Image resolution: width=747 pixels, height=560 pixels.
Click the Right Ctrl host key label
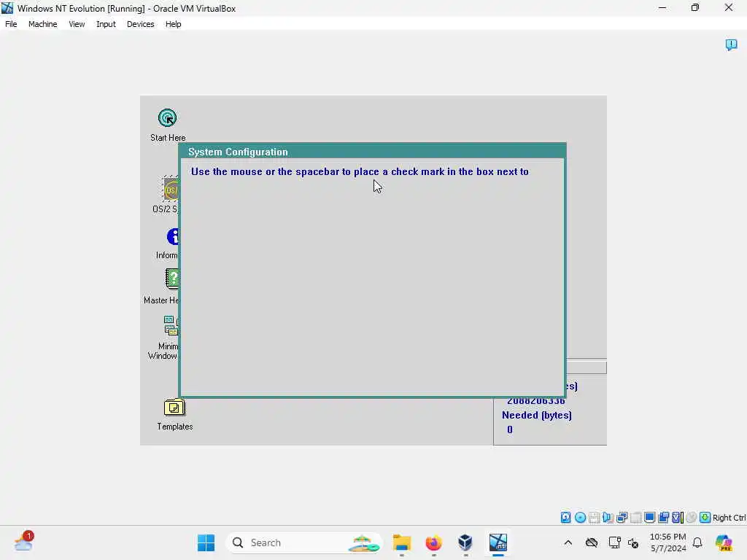(x=729, y=518)
